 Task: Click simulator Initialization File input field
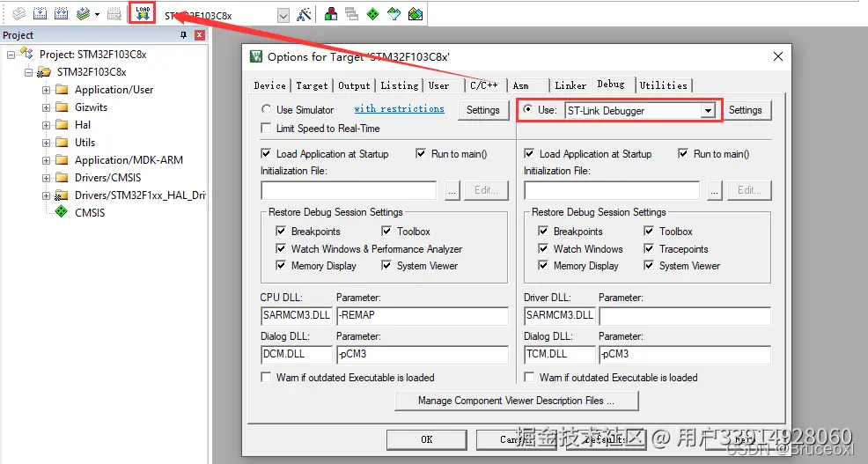coord(349,190)
